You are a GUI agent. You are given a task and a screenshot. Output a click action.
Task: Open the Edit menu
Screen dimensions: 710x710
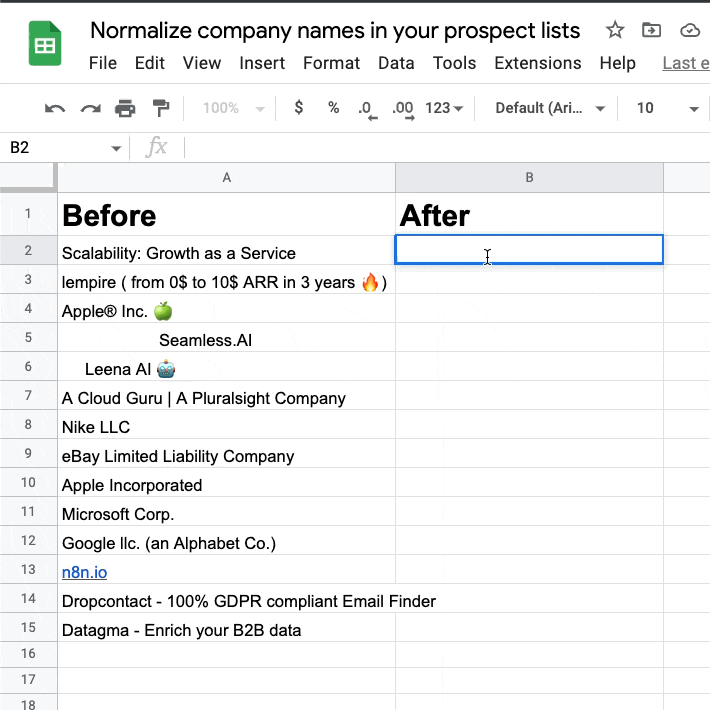[x=149, y=63]
